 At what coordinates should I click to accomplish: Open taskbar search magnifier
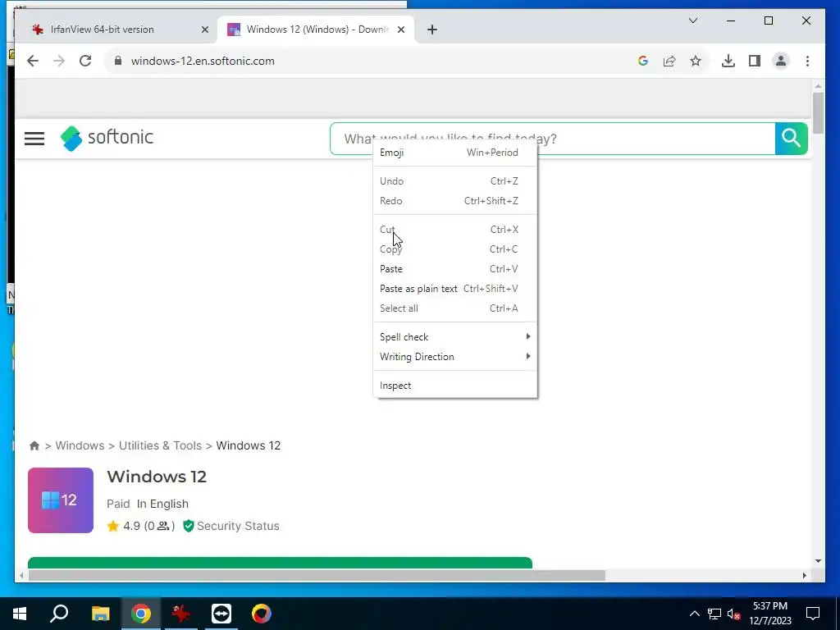click(59, 614)
